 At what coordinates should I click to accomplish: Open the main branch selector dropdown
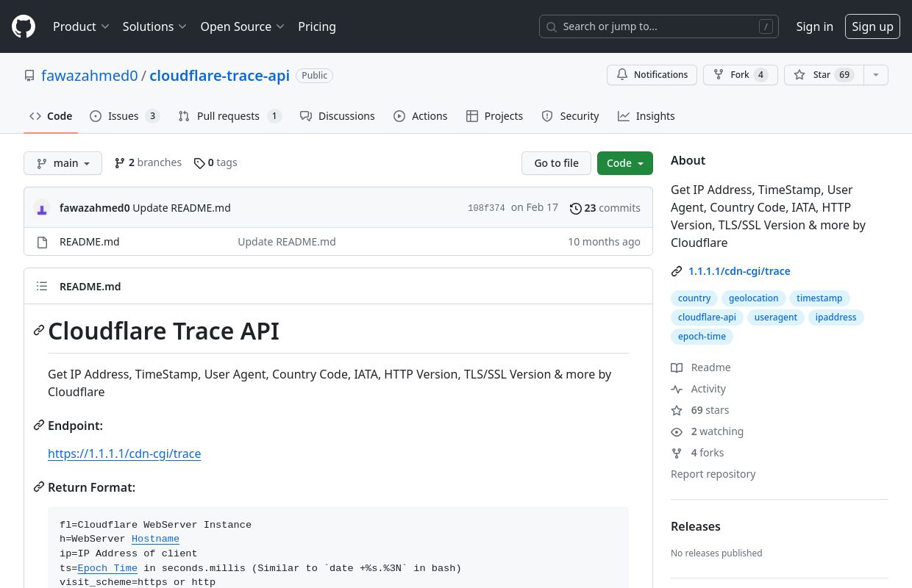63,163
